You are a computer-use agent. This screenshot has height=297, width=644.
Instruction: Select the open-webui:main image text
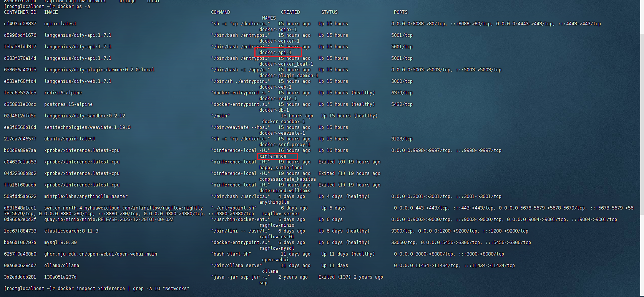(101, 254)
